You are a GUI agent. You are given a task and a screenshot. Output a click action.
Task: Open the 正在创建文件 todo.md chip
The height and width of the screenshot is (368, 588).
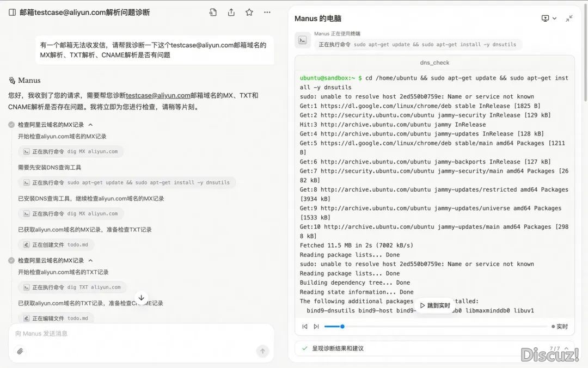click(x=56, y=244)
